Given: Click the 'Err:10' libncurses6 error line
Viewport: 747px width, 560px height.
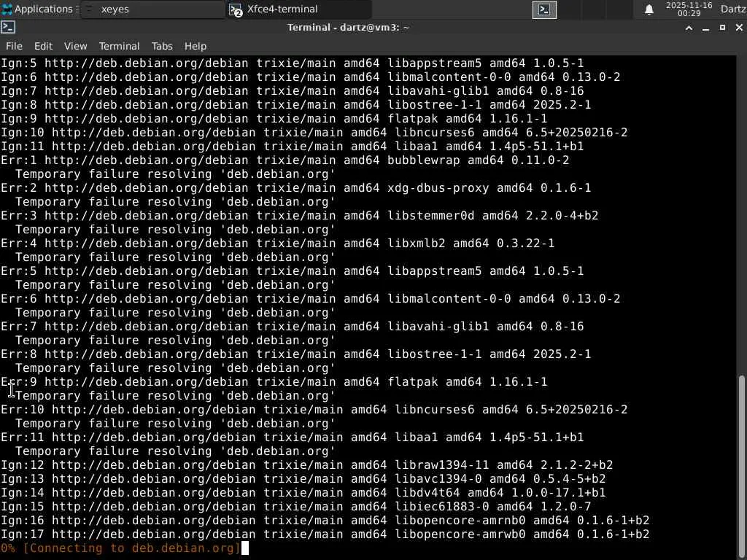Looking at the screenshot, I should coord(314,409).
